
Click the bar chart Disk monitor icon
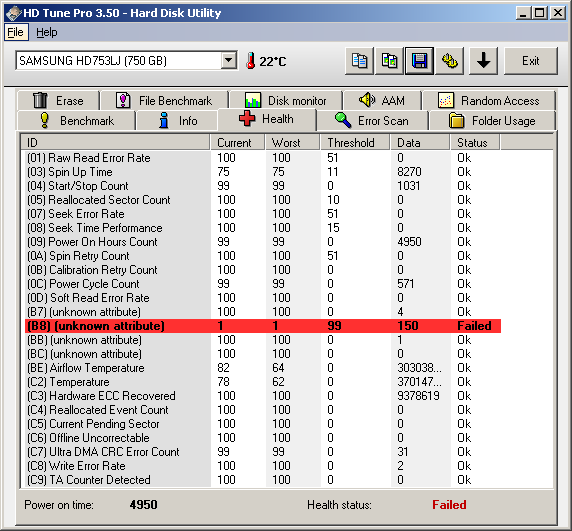(253, 100)
